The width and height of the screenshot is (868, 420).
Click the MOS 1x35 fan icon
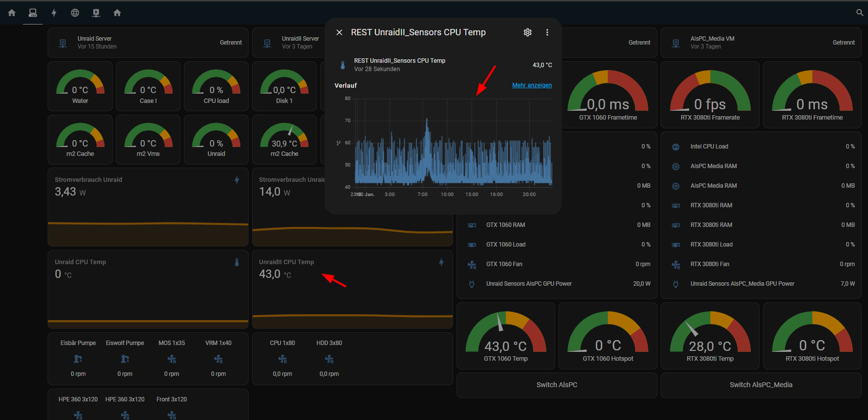tap(172, 359)
